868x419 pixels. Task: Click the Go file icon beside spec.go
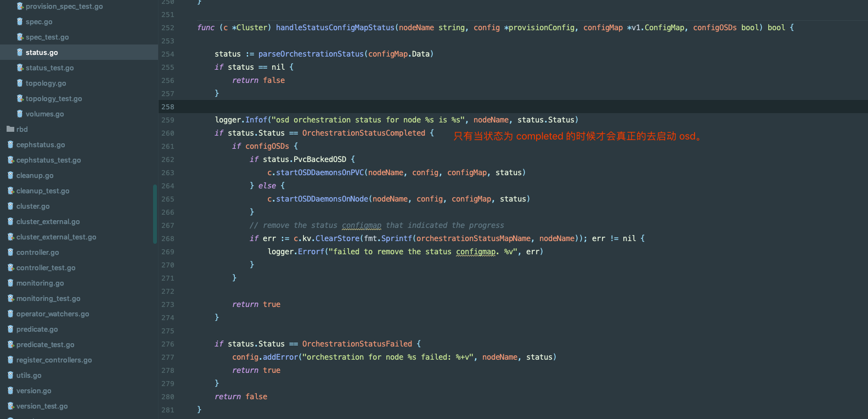click(20, 22)
